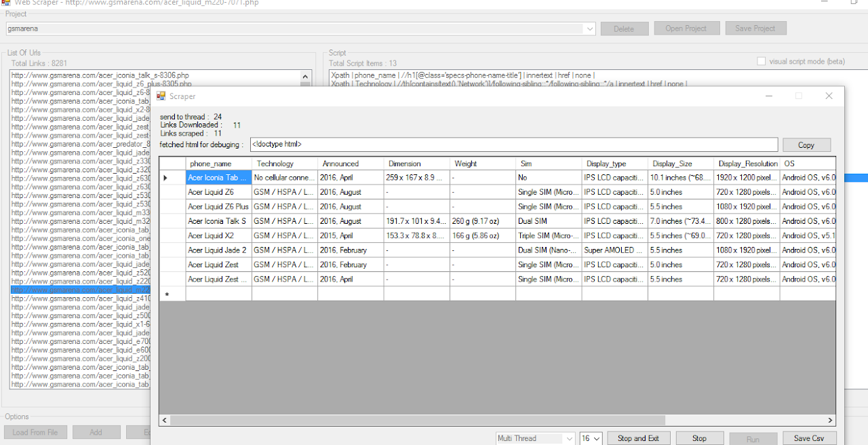
Task: Select the 'Acer Liquid Jade 2' cell
Action: 219,250
